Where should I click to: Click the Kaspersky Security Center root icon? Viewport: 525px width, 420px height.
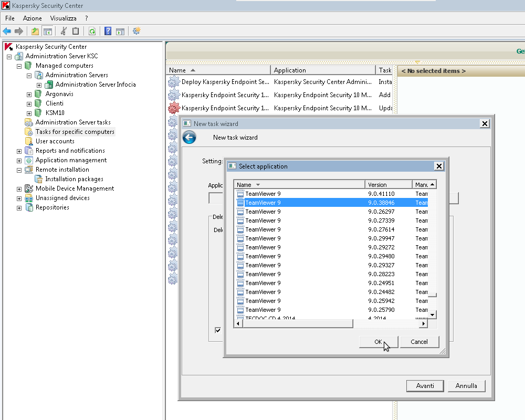tap(9, 47)
